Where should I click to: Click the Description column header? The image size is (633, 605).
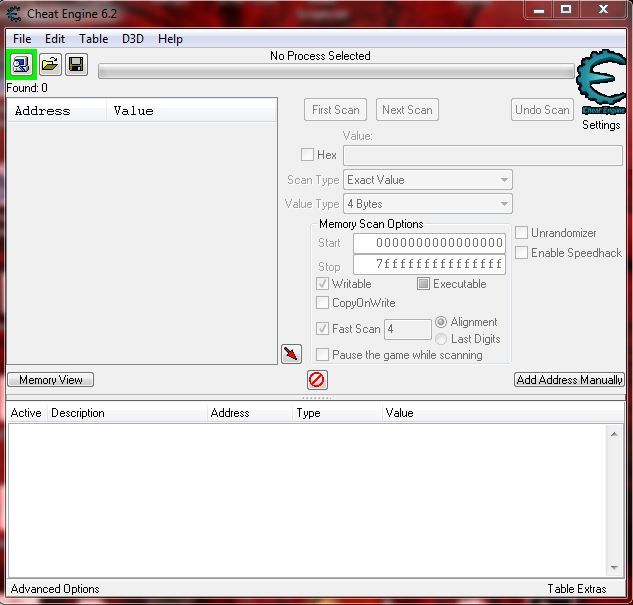pyautogui.click(x=127, y=413)
